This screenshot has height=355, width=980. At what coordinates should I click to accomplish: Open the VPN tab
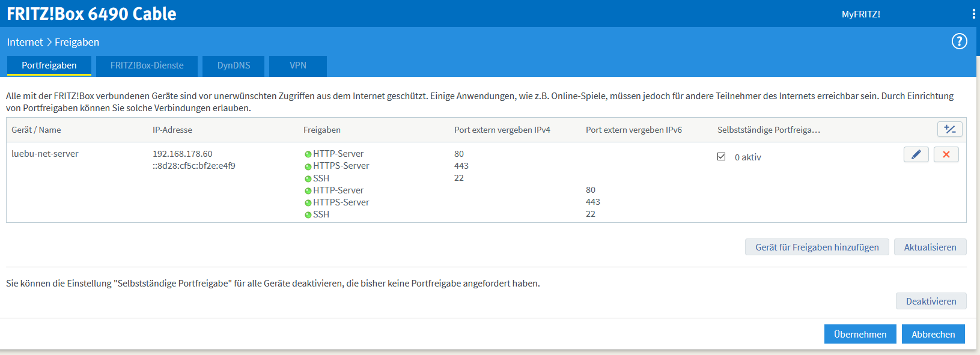point(298,65)
